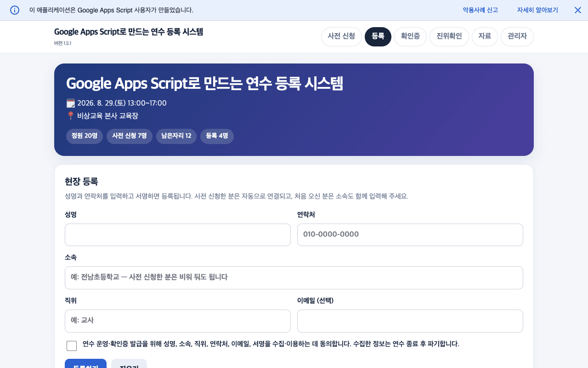Open the 악용사례 신고 link

[480, 10]
